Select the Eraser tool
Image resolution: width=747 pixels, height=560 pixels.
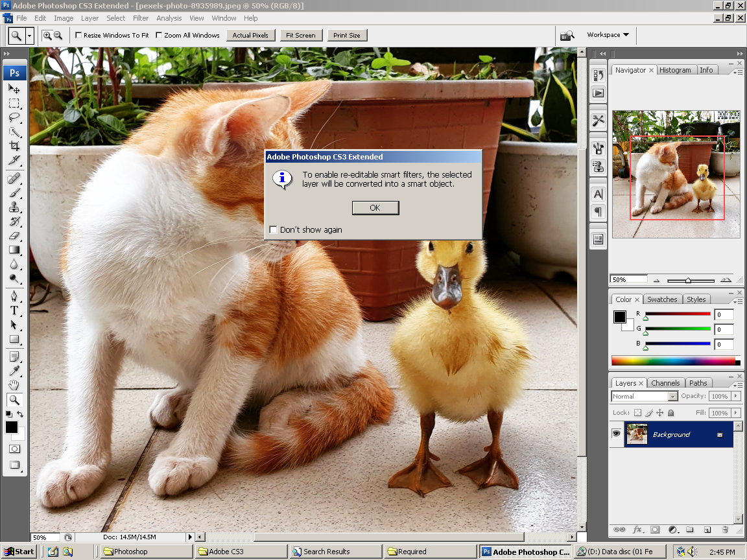14,236
